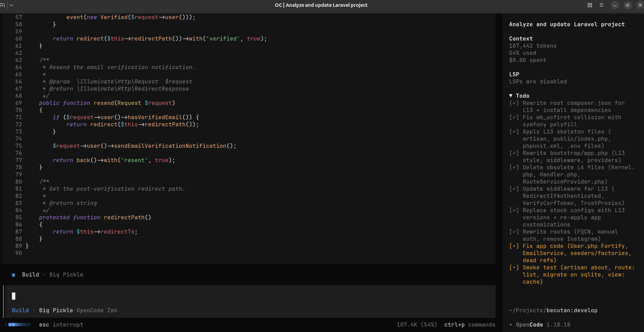Click line 87 return $this->redirectTo
Screen dimensions: 644x332
[x=95, y=232]
